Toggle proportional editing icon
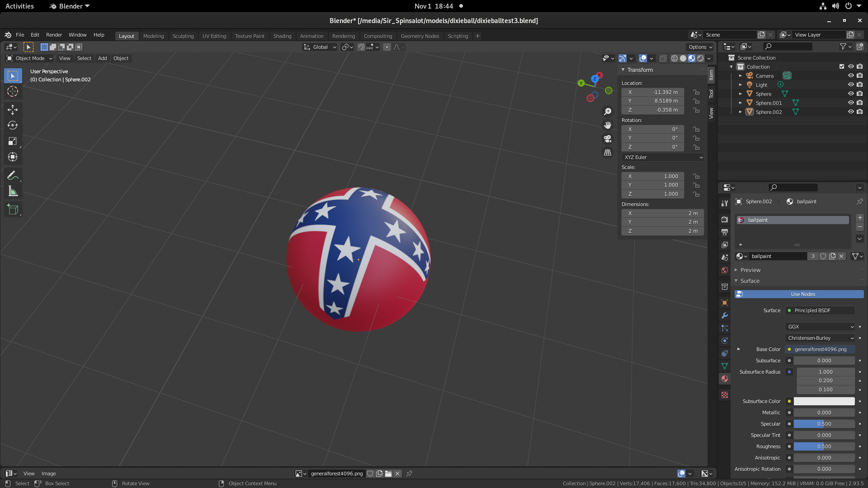This screenshot has height=488, width=868. coord(387,47)
